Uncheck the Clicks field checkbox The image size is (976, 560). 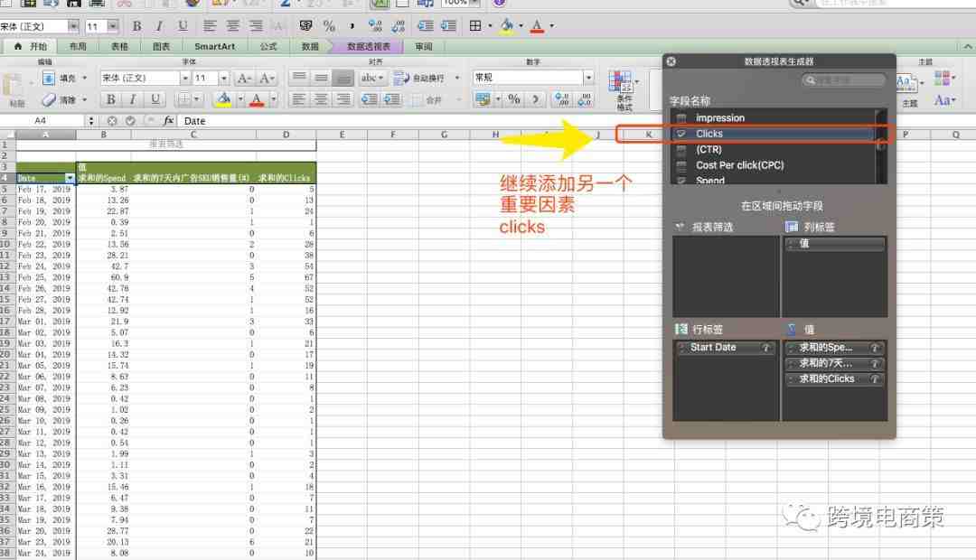coord(681,134)
